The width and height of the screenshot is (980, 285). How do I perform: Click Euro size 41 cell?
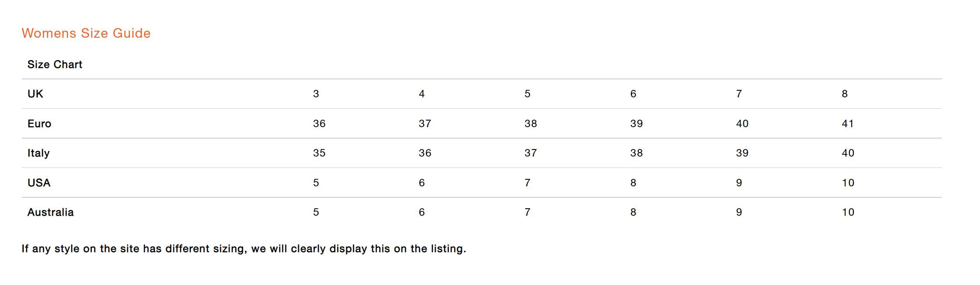point(848,124)
